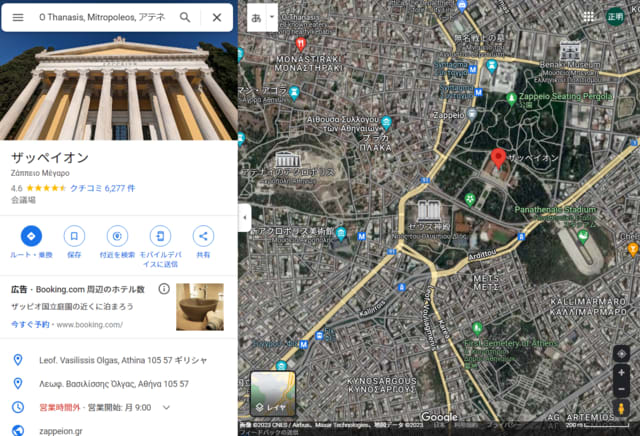Open the green account avatar

[615, 17]
